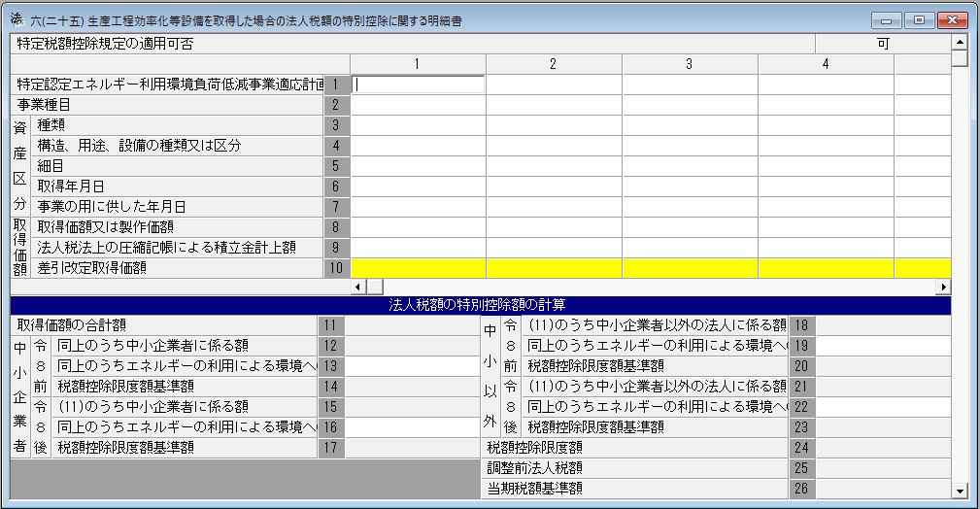Click the horizontal scrollbar left arrow
980x509 pixels.
pos(358,287)
